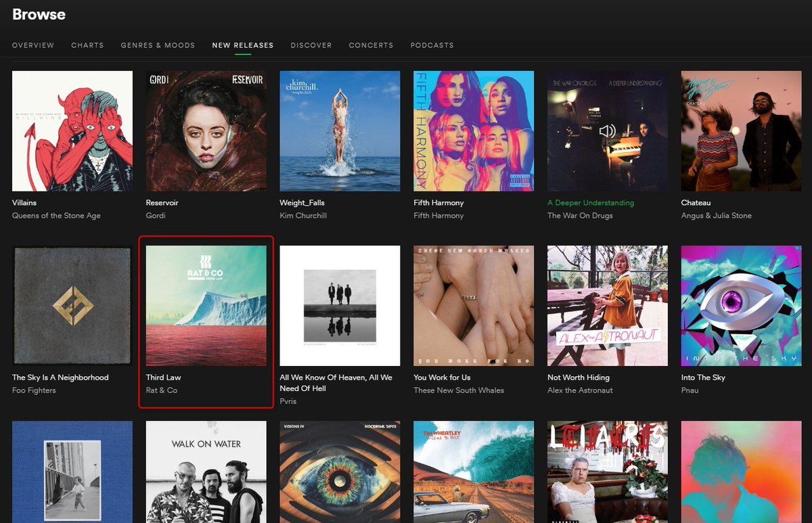Open the Fifth Harmony album cover
812x523 pixels.
[474, 131]
